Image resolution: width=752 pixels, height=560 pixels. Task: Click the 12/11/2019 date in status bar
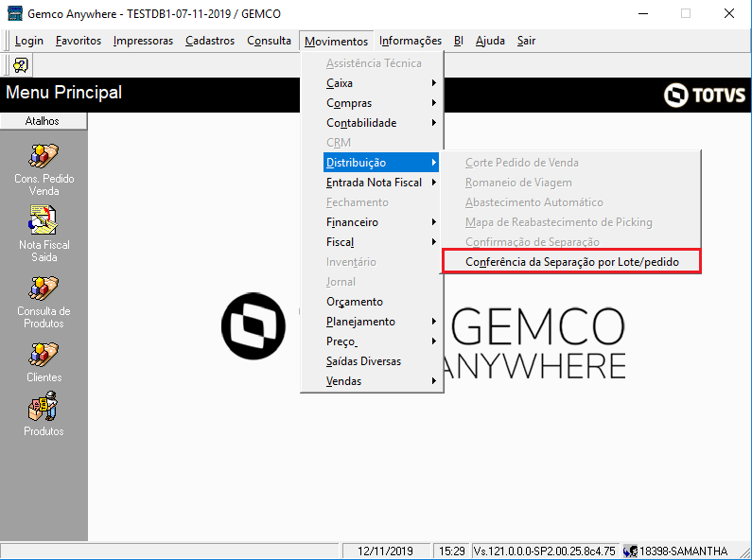[x=385, y=551]
